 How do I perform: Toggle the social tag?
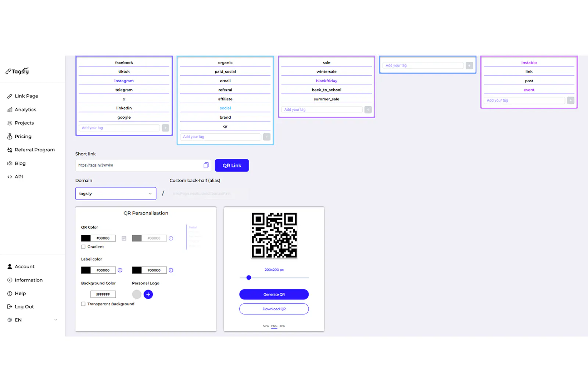[225, 108]
